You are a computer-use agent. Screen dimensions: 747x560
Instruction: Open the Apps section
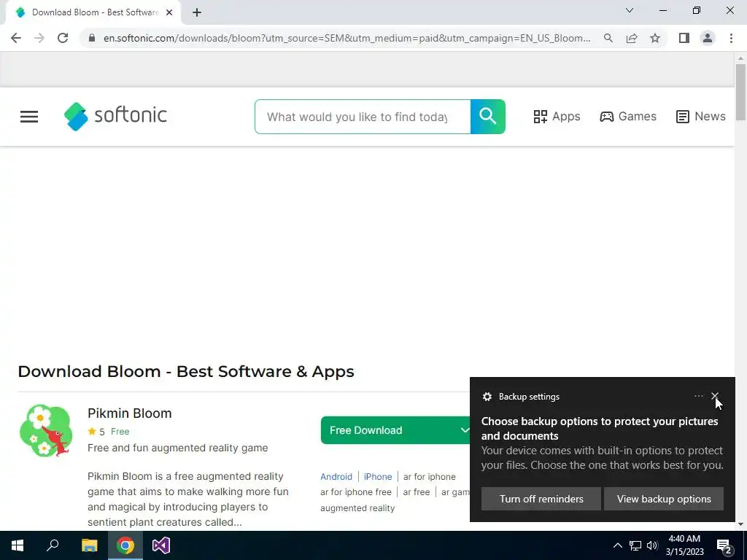click(557, 117)
